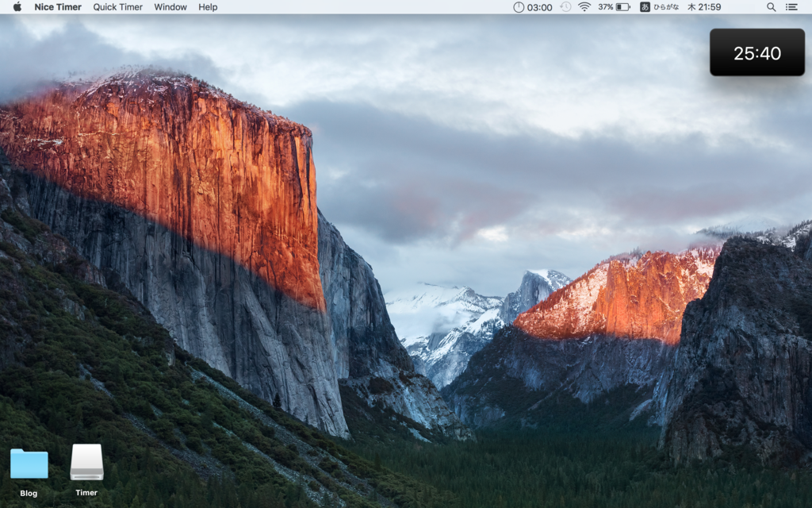Open the Window menu
Viewport: 812px width, 508px height.
point(170,6)
